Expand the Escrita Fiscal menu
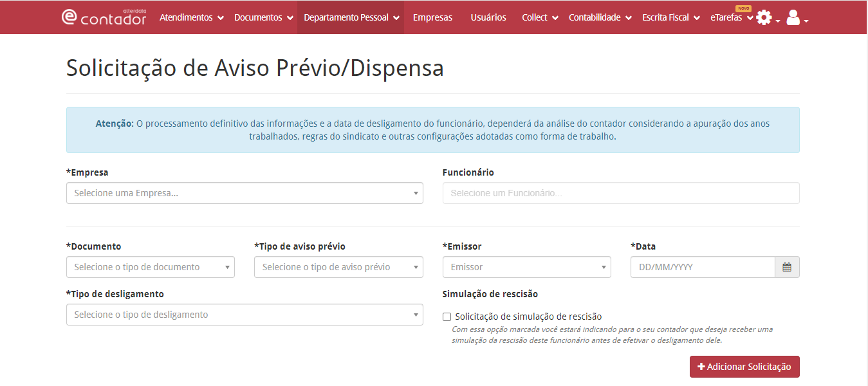868x386 pixels. tap(671, 17)
